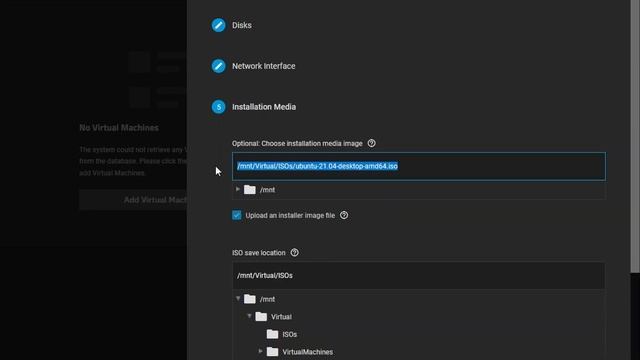
Task: Uncheck Upload an installer image file
Action: [x=237, y=215]
